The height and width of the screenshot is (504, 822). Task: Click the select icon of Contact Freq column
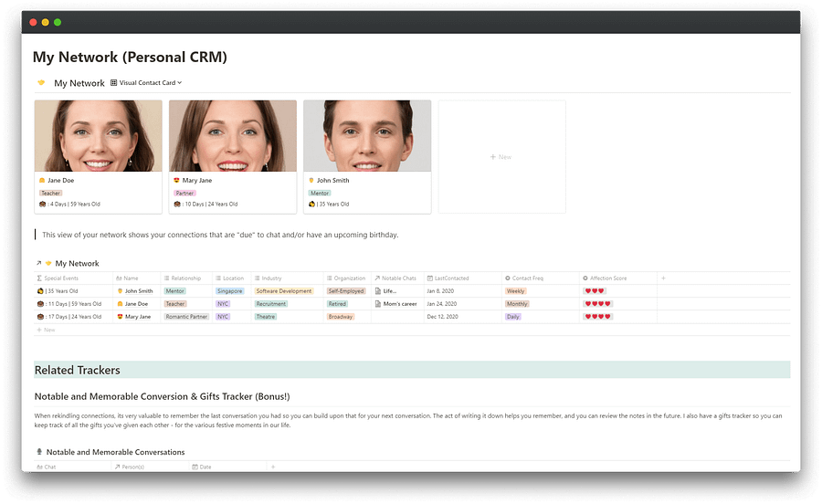pyautogui.click(x=508, y=278)
